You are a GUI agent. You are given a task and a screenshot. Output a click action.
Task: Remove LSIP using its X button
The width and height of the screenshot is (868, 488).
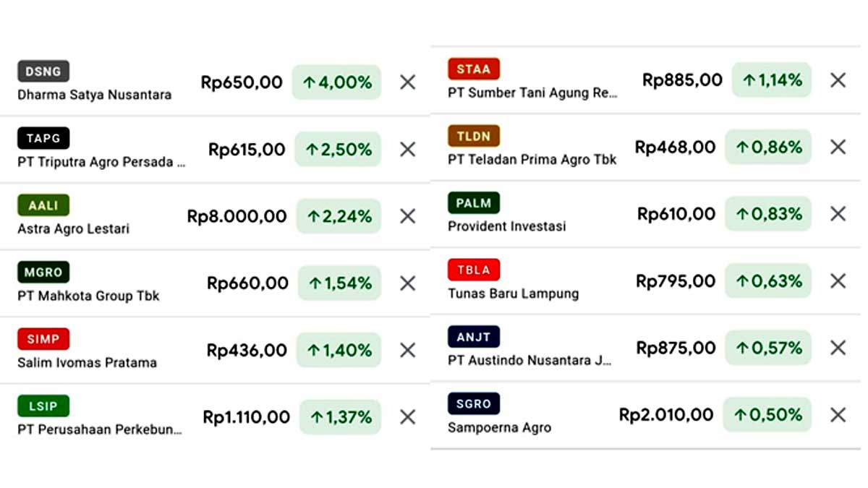coord(407,417)
